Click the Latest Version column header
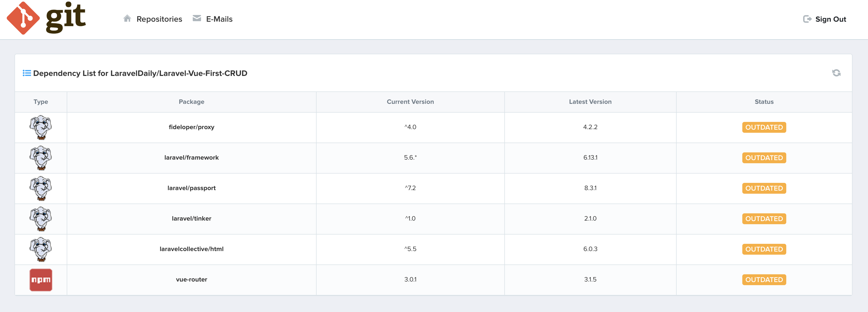Screen dimensions: 868x312 pos(590,102)
